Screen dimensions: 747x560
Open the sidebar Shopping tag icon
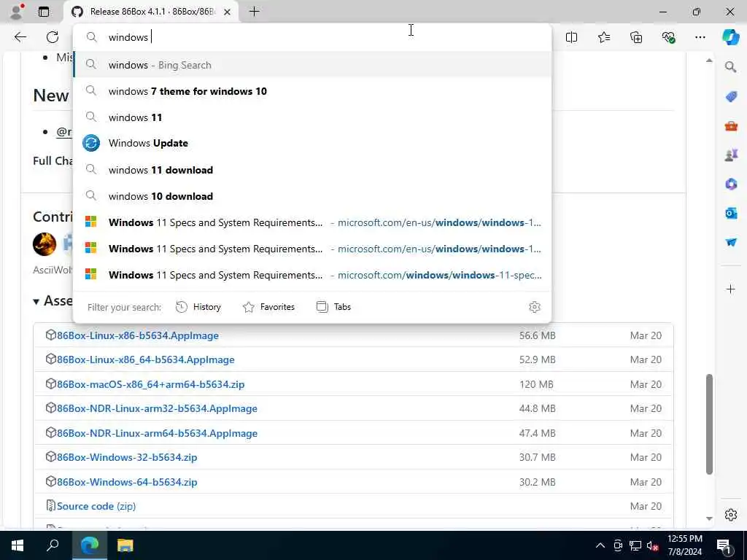pyautogui.click(x=731, y=97)
